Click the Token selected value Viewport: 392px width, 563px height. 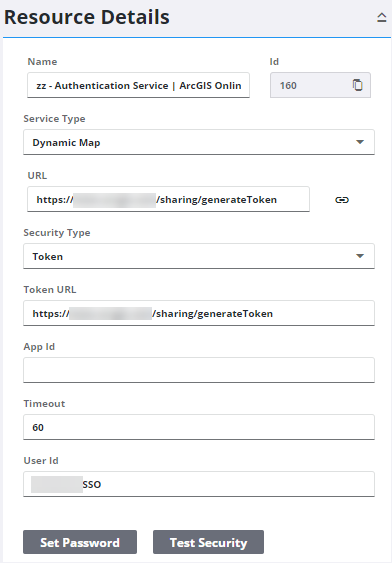(x=48, y=256)
